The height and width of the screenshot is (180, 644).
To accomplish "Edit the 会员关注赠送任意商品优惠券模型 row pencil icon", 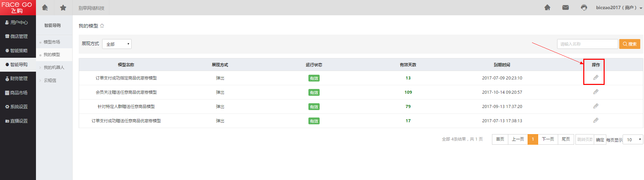I will pos(596,92).
